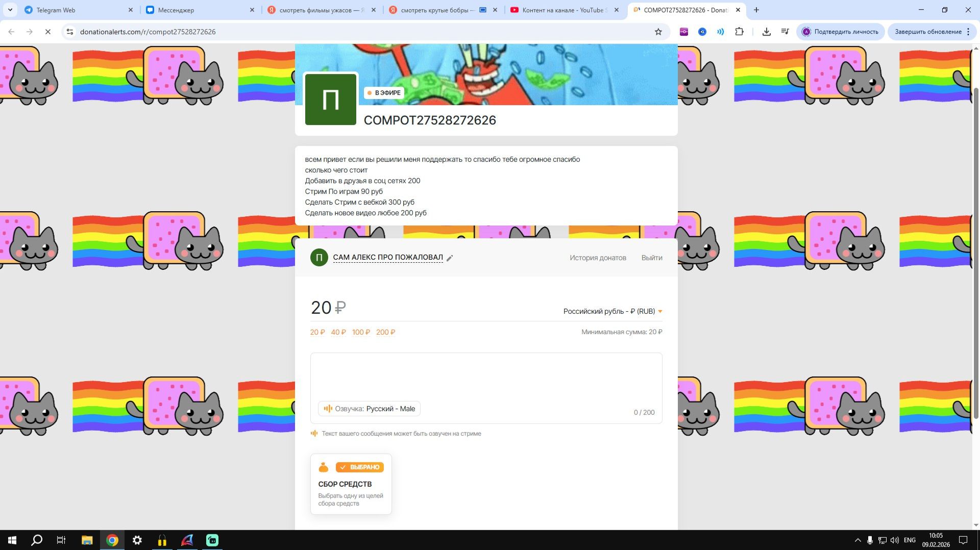Screen dimensions: 980x550
Task: Choose the 200 ₽ quick amount
Action: click(x=385, y=332)
